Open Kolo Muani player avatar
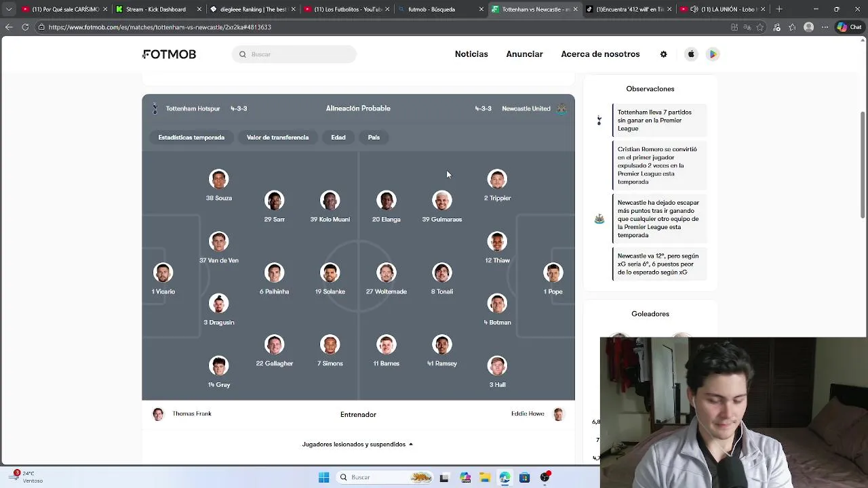The width and height of the screenshot is (868, 488). (x=330, y=201)
